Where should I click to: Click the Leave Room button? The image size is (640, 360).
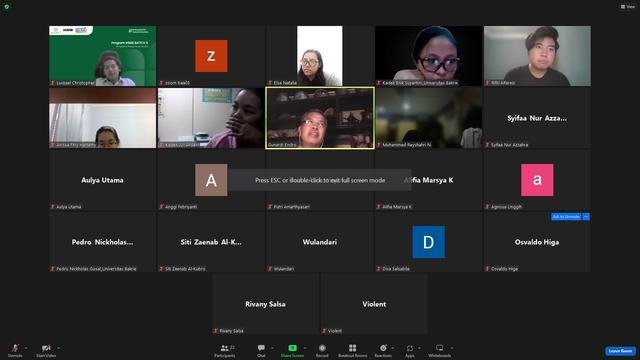pos(620,351)
